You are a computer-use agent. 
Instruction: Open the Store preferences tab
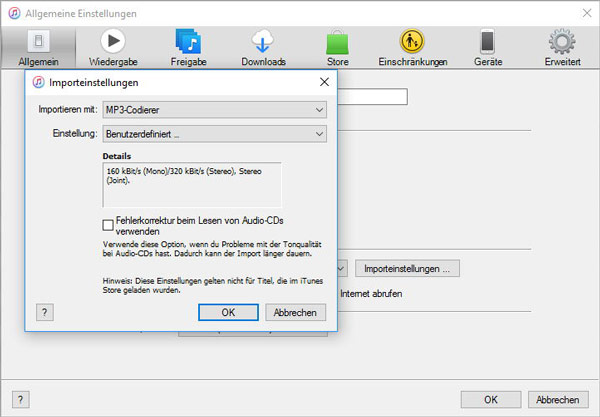coord(338,48)
